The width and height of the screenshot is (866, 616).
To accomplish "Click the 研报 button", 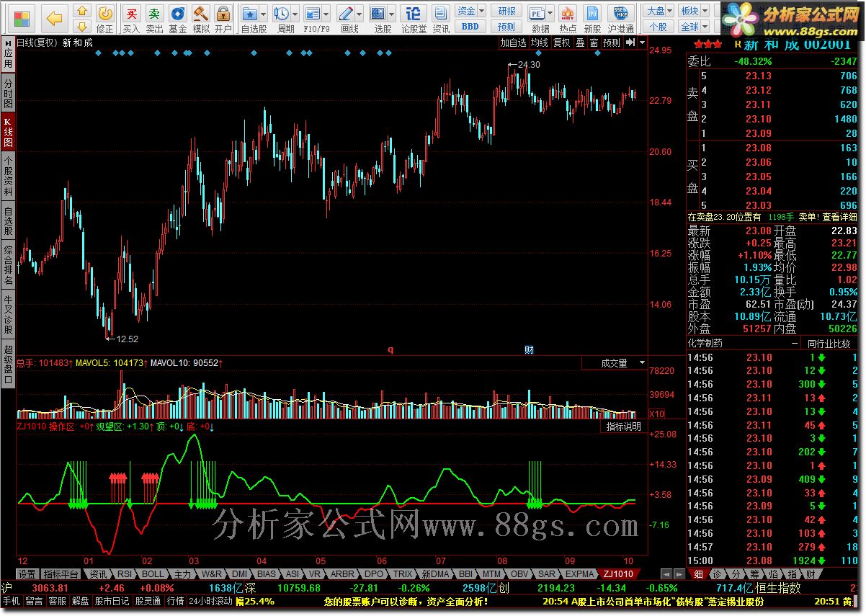I will click(x=506, y=11).
